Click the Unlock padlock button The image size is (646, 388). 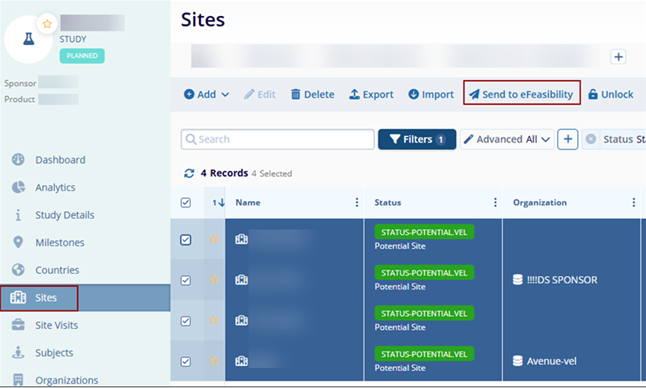(x=611, y=94)
